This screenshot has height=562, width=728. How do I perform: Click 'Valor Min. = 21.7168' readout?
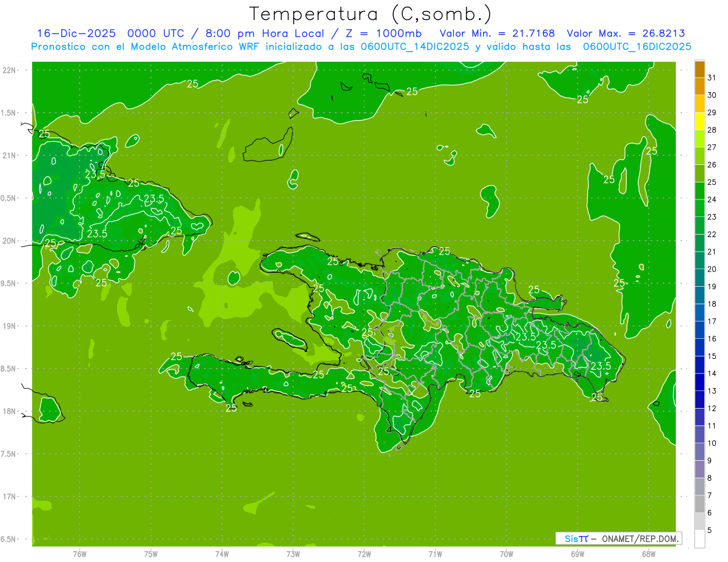[x=497, y=33]
